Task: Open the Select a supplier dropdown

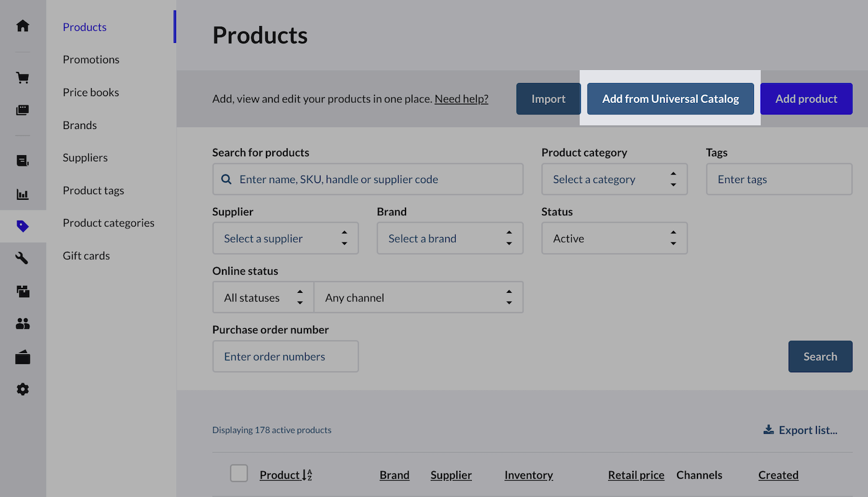Action: pos(285,239)
